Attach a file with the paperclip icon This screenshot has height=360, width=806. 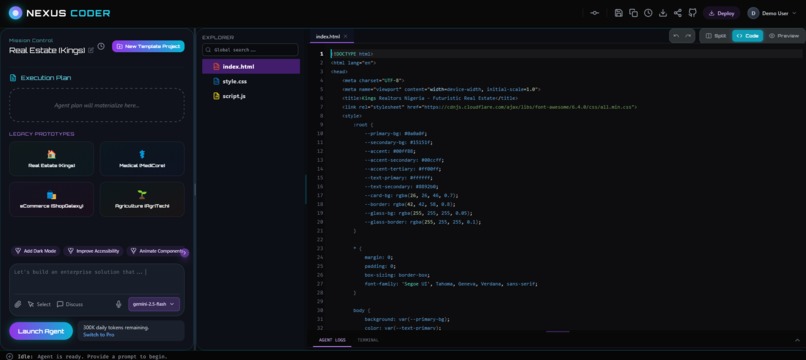17,304
